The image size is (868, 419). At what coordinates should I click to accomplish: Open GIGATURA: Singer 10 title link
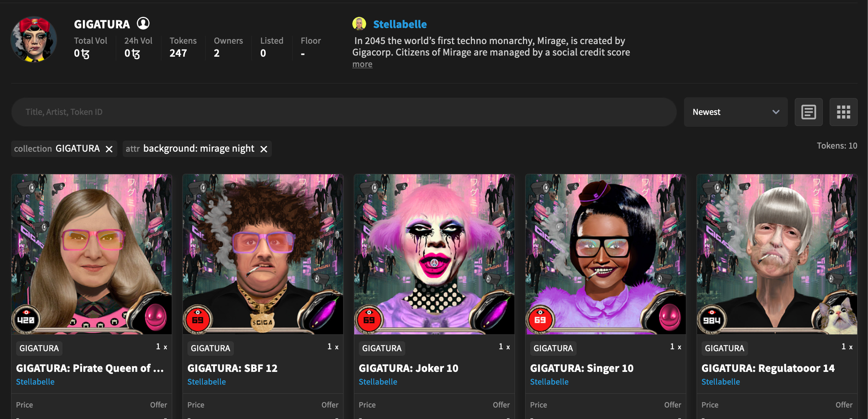click(x=581, y=368)
